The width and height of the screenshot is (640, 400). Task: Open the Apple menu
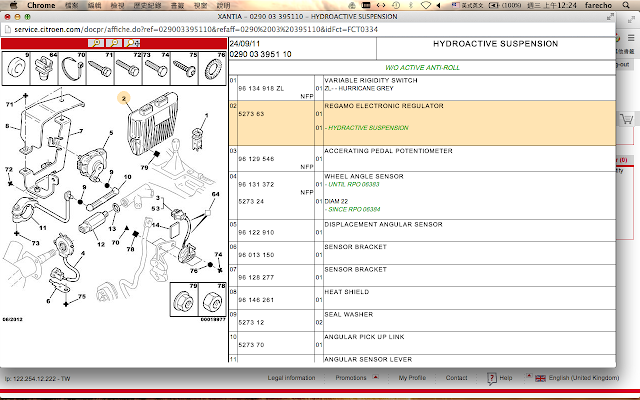pos(13,5)
